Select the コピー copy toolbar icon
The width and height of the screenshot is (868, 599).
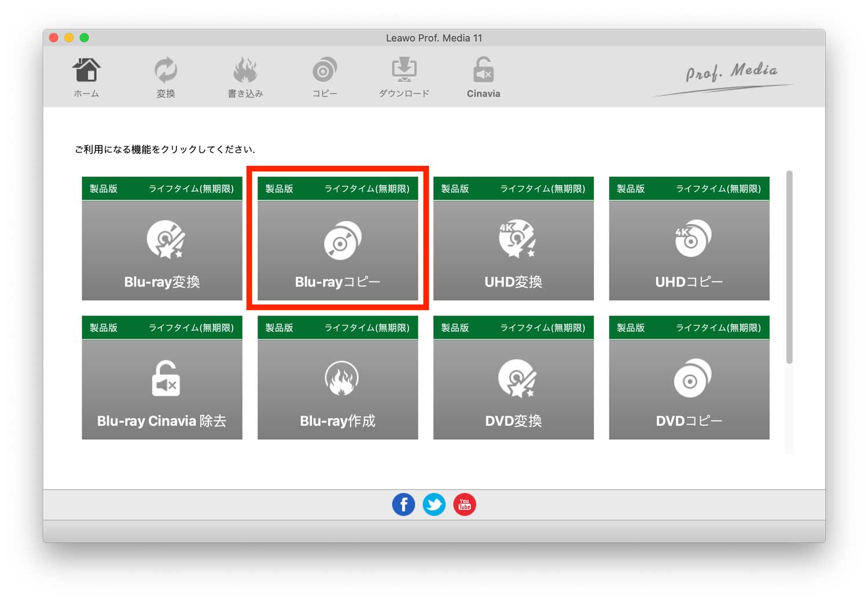point(325,71)
